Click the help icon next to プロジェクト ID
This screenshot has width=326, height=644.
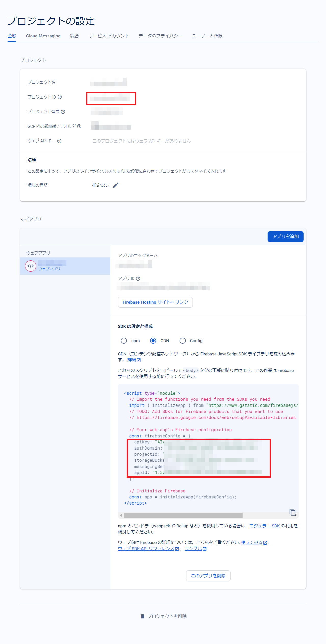pyautogui.click(x=60, y=97)
